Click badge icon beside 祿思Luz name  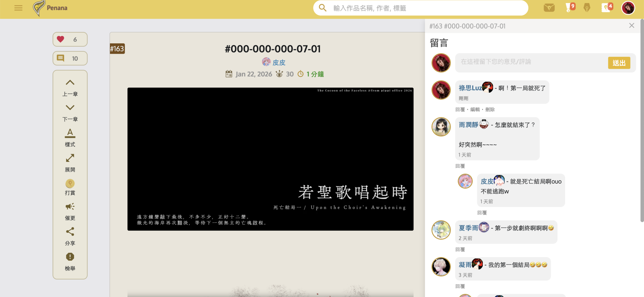point(487,87)
